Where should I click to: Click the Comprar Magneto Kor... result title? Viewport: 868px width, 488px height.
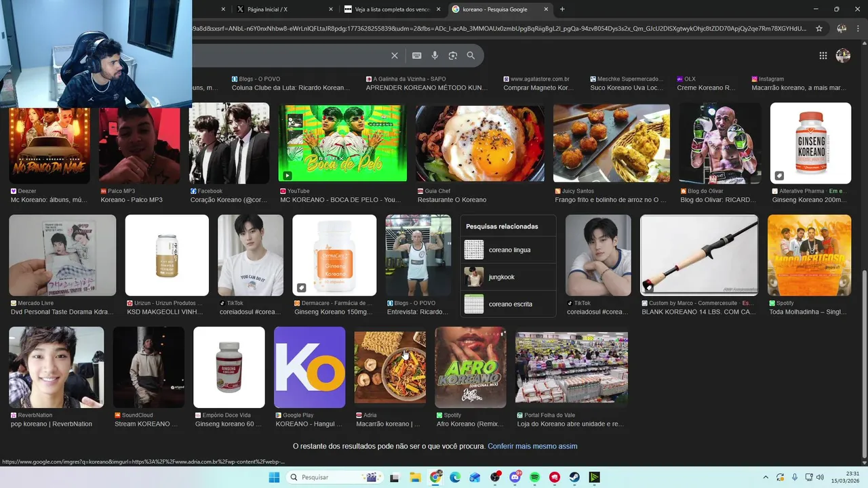click(538, 87)
